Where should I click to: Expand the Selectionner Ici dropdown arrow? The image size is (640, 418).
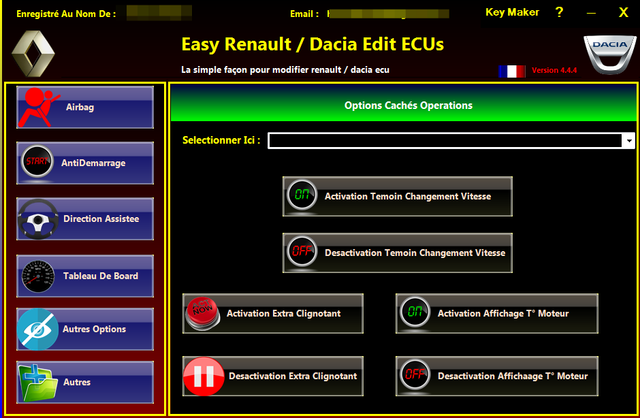coord(628,141)
